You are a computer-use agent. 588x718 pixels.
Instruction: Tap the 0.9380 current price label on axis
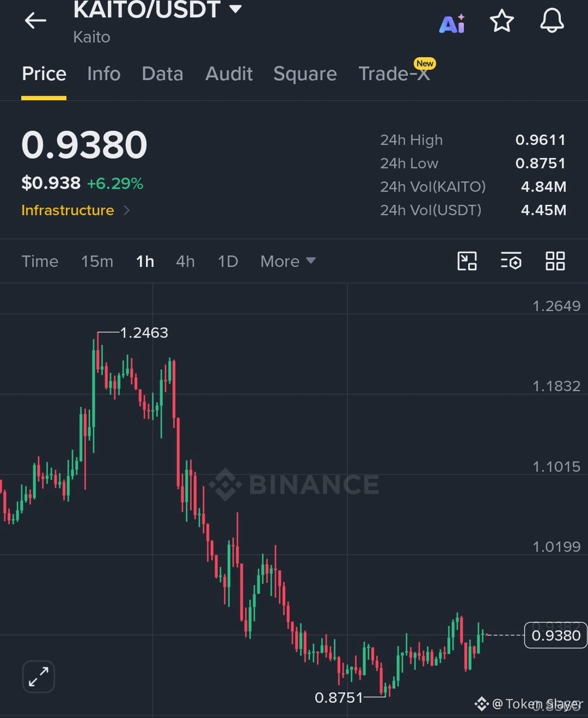pos(556,635)
